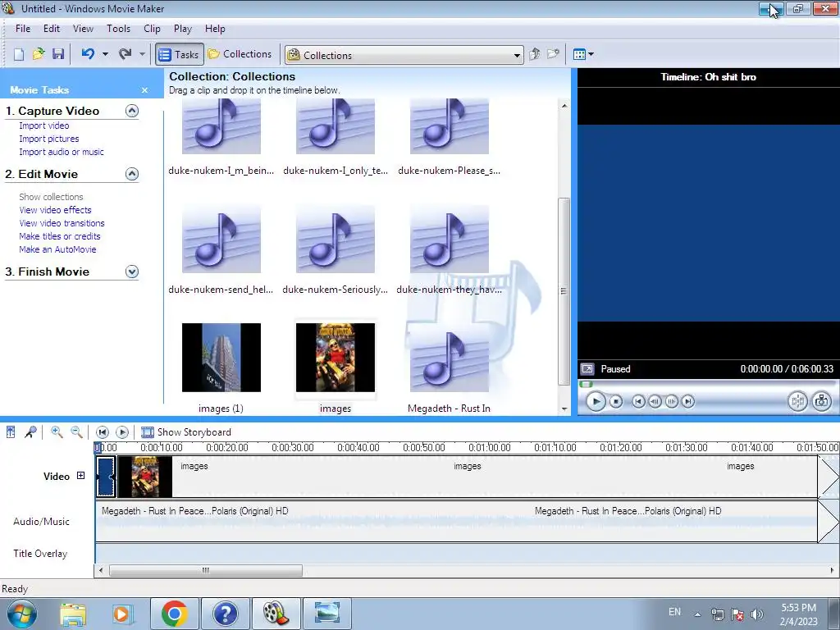Click Make an AutoMovie link

pyautogui.click(x=57, y=249)
